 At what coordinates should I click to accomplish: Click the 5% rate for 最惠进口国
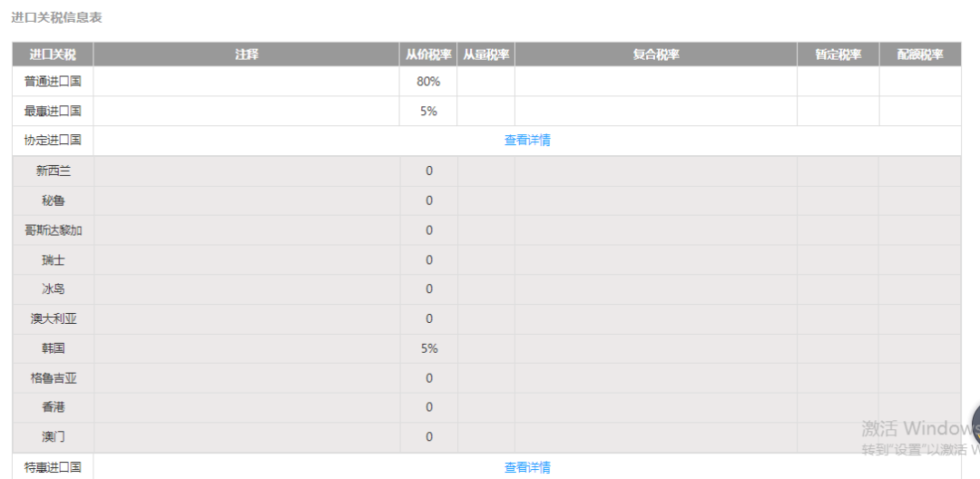click(428, 112)
